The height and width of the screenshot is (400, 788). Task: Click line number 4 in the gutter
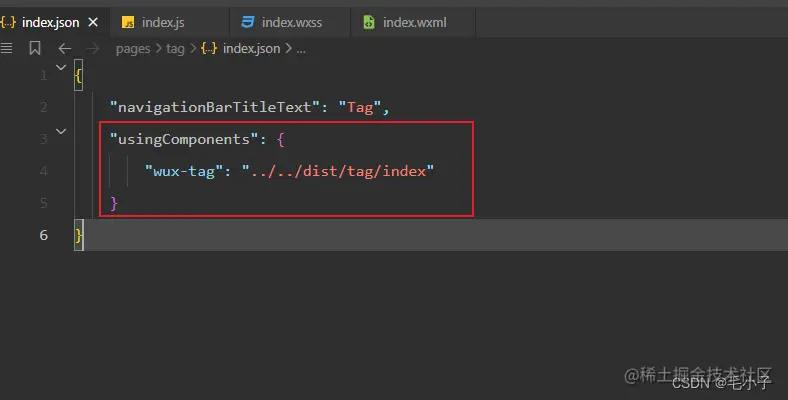(x=44, y=171)
